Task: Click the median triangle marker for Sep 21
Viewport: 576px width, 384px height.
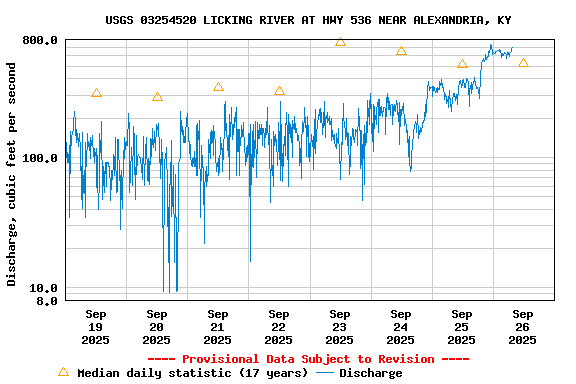Action: (x=218, y=87)
